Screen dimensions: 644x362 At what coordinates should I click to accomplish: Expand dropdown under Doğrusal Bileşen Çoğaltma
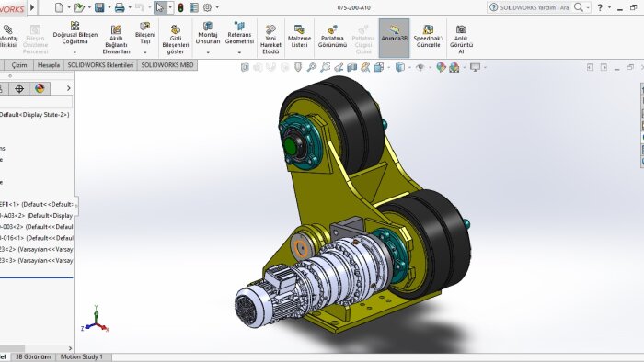(x=75, y=52)
